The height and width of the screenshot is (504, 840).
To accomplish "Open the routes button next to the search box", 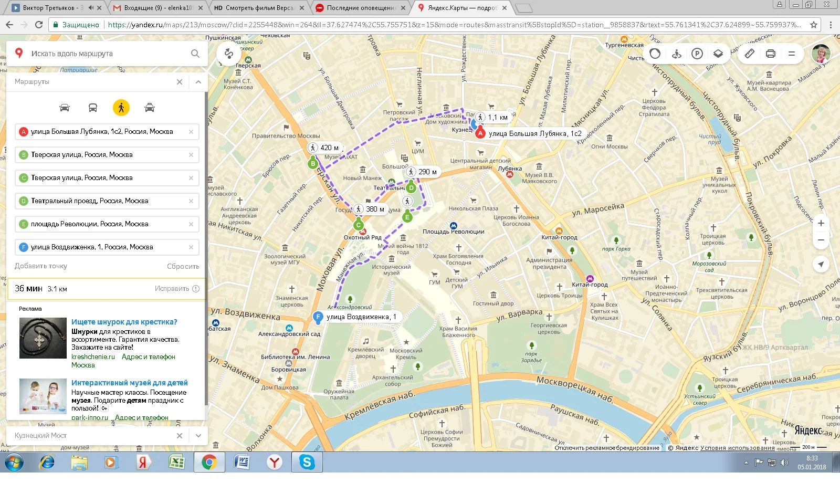I will tap(228, 54).
